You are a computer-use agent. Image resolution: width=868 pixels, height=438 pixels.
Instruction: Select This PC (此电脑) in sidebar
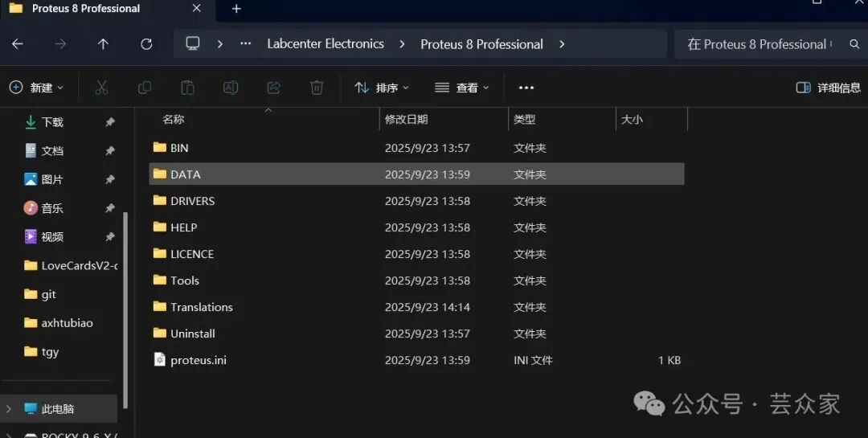58,408
